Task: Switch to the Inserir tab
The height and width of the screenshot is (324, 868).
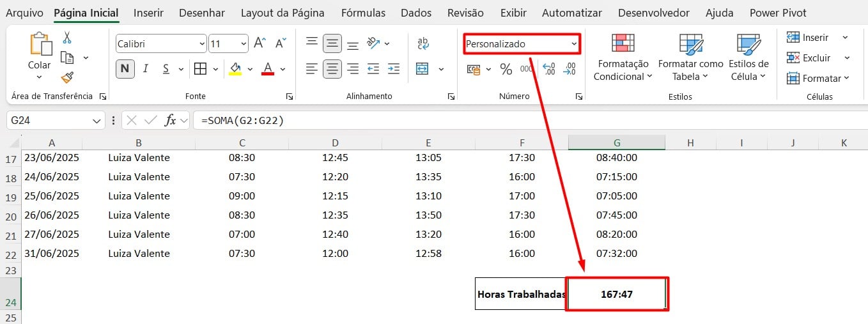Action: [148, 13]
